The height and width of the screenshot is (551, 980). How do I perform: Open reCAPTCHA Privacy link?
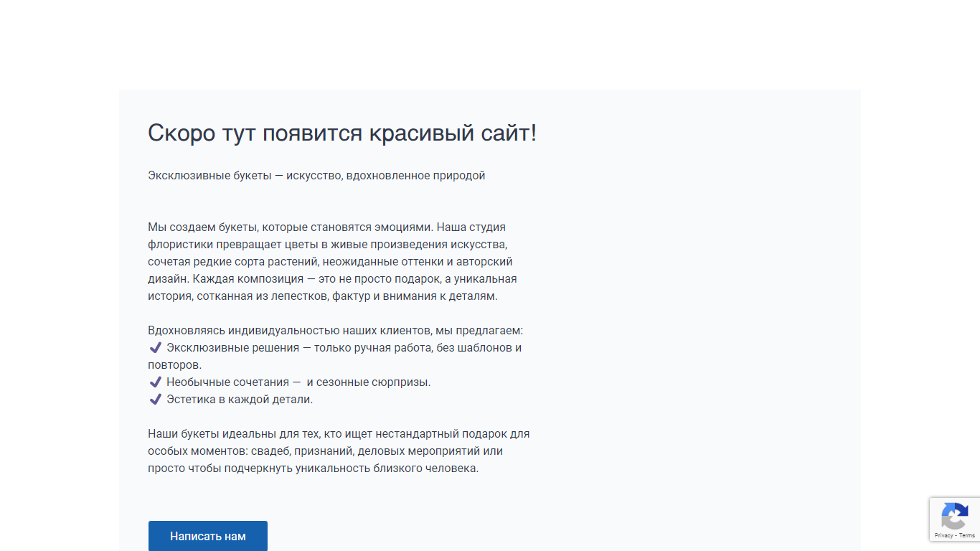tap(943, 535)
